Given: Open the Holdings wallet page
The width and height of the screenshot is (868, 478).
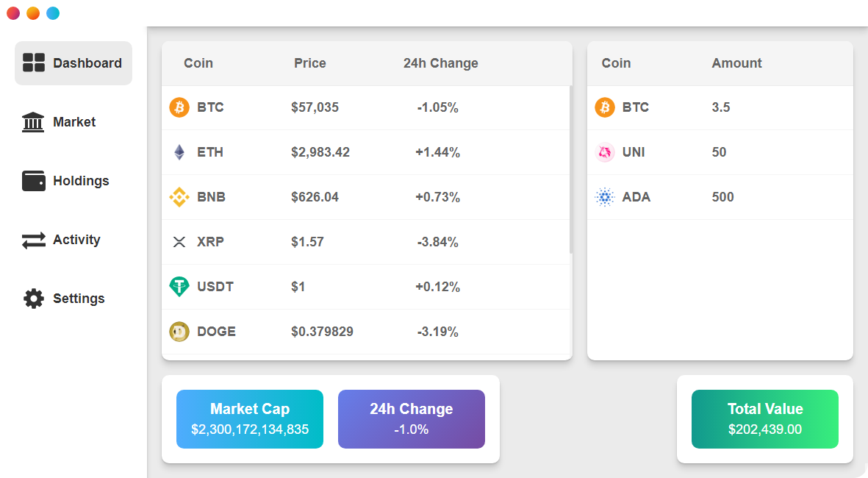Looking at the screenshot, I should 73,181.
